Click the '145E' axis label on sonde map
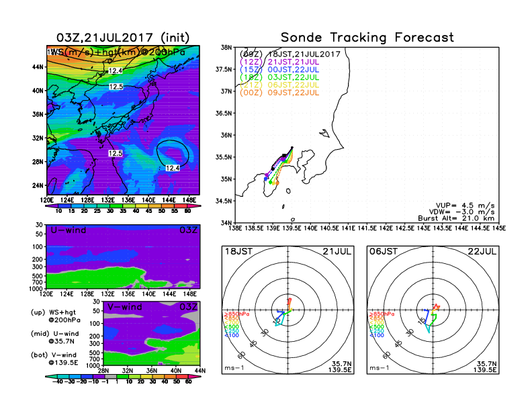The width and height of the screenshot is (532, 411). [x=498, y=228]
